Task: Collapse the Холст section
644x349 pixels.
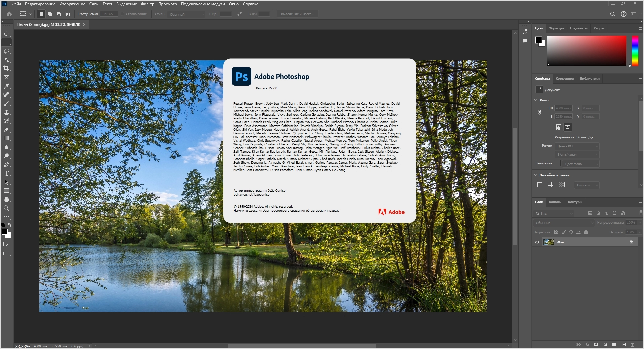Action: point(536,100)
